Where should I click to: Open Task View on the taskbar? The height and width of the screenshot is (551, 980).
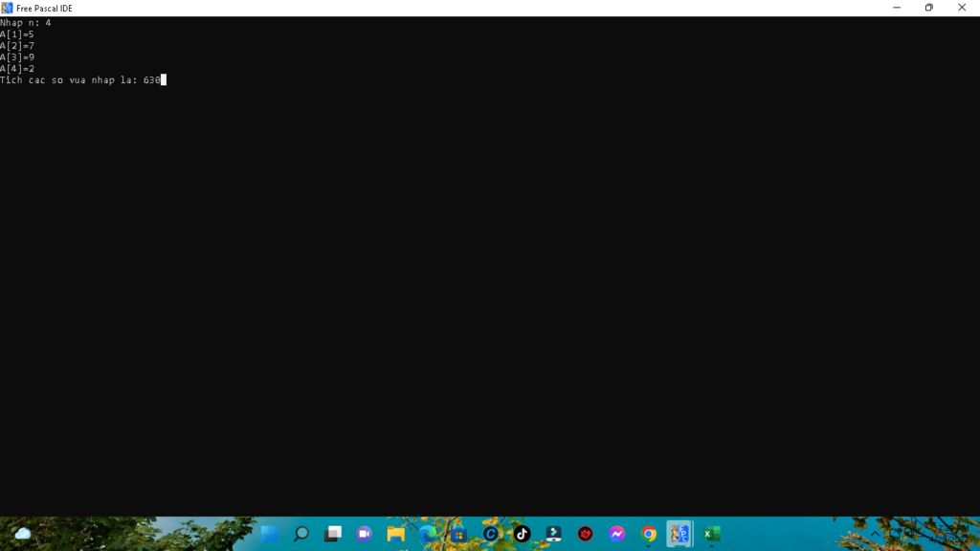[332, 534]
